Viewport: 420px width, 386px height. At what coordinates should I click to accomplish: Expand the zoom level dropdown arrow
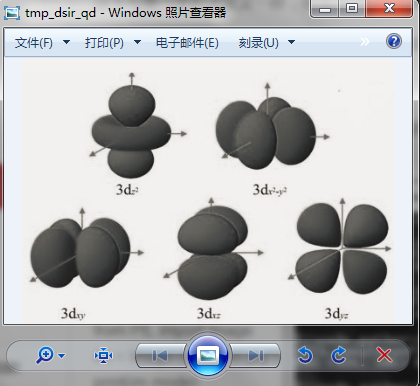coord(62,356)
